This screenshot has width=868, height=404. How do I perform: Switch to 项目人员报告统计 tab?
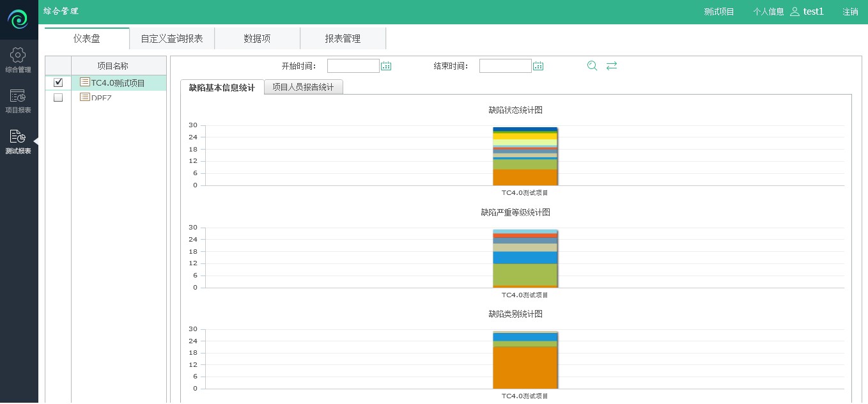click(x=303, y=88)
